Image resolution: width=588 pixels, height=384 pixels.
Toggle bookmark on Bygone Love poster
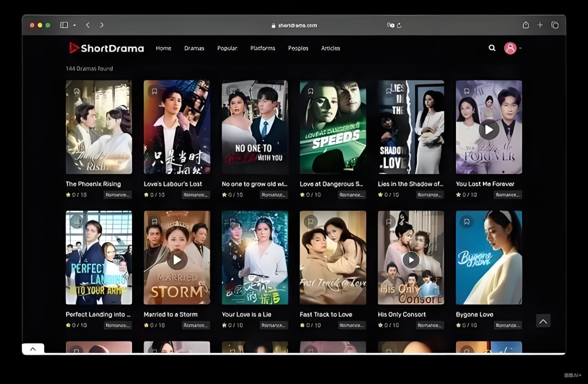466,221
